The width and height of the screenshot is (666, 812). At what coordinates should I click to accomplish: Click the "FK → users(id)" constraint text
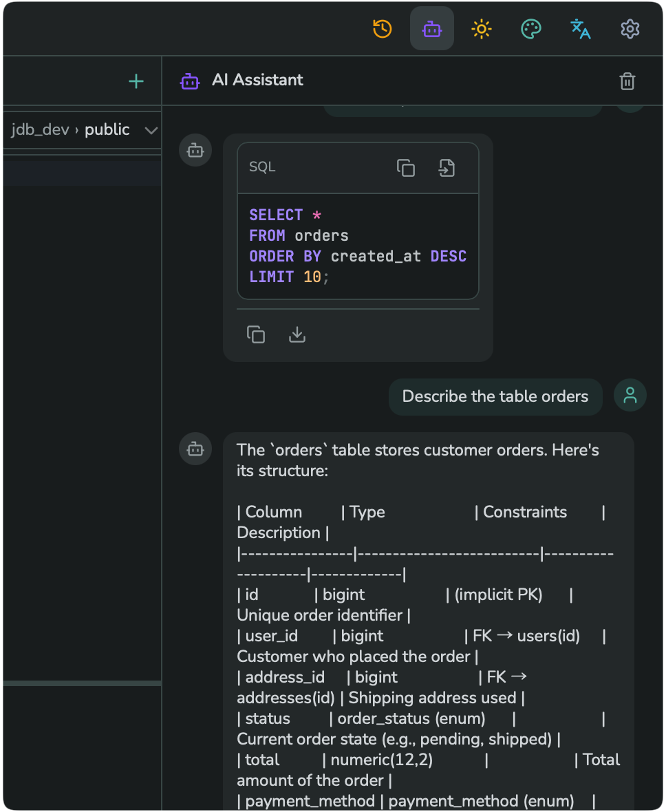click(526, 636)
